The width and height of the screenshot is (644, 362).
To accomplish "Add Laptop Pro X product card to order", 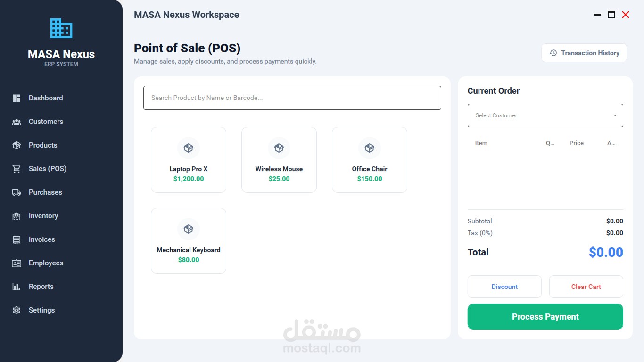I will click(x=189, y=160).
